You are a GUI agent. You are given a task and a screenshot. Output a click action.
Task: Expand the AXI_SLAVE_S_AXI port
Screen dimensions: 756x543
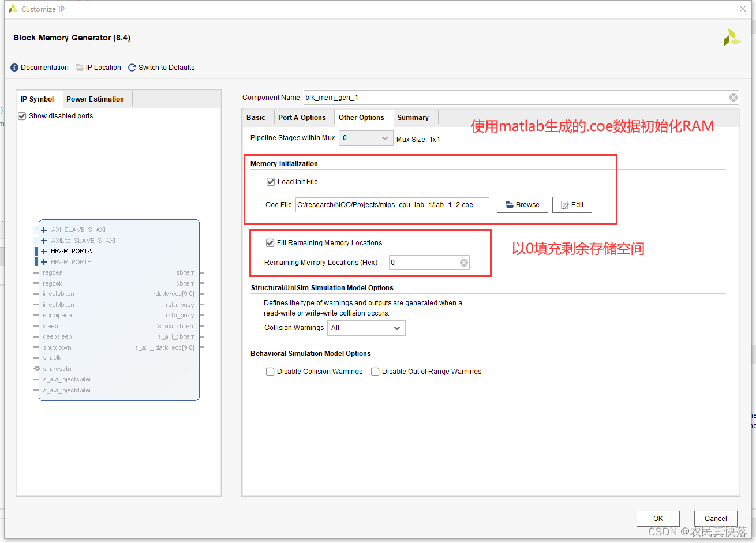[44, 230]
